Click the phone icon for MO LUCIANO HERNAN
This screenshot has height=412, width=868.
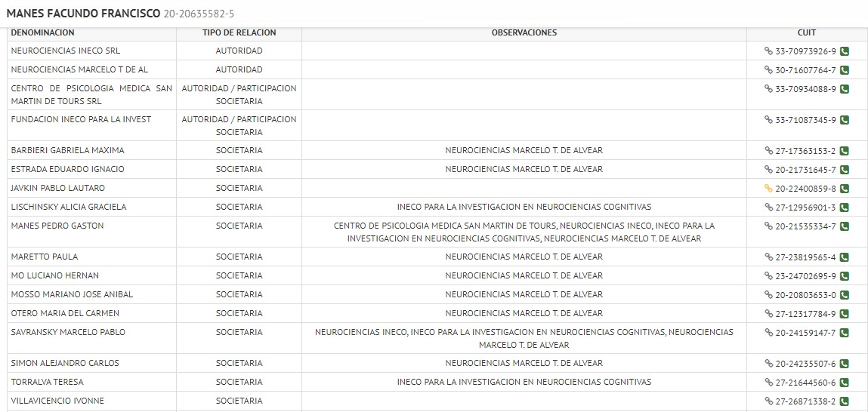[x=844, y=276]
